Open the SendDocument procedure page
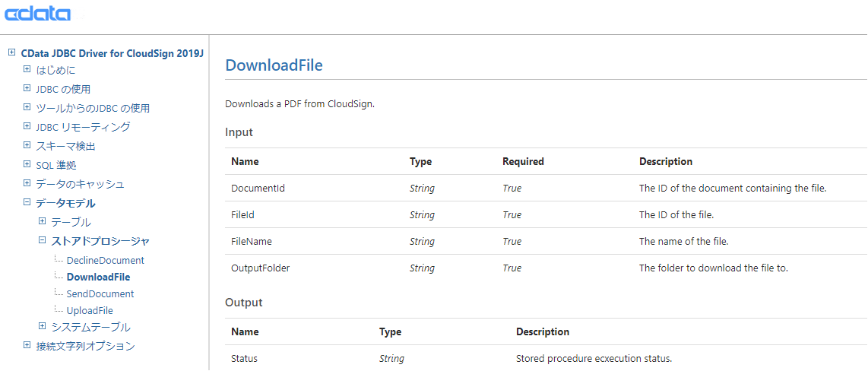This screenshot has height=371, width=868. (100, 293)
